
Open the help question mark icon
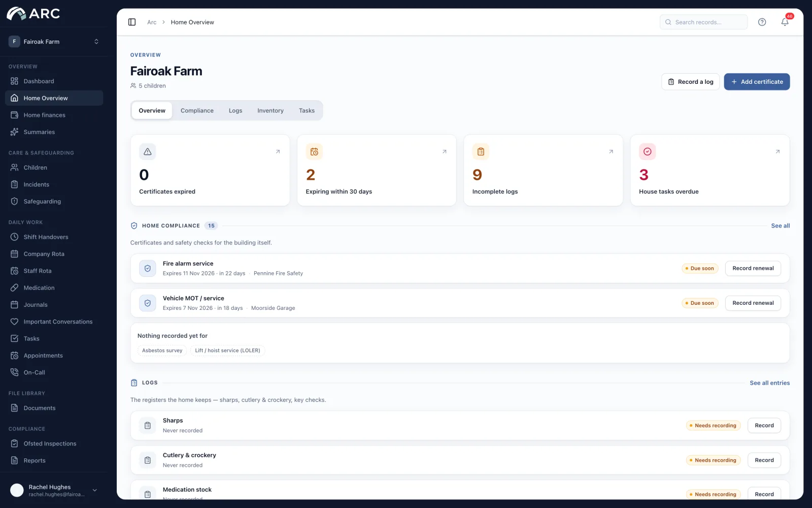[x=762, y=22]
